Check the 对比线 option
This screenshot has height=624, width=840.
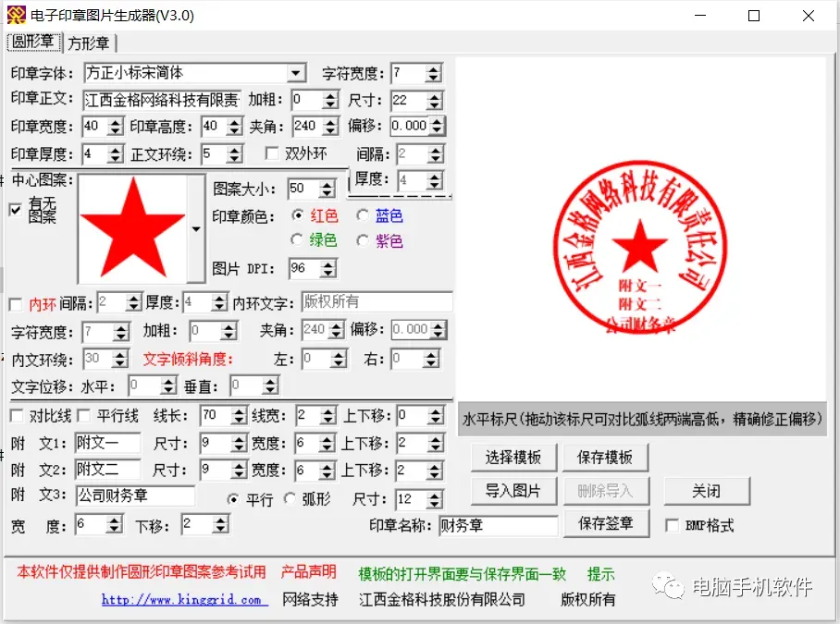[x=17, y=415]
